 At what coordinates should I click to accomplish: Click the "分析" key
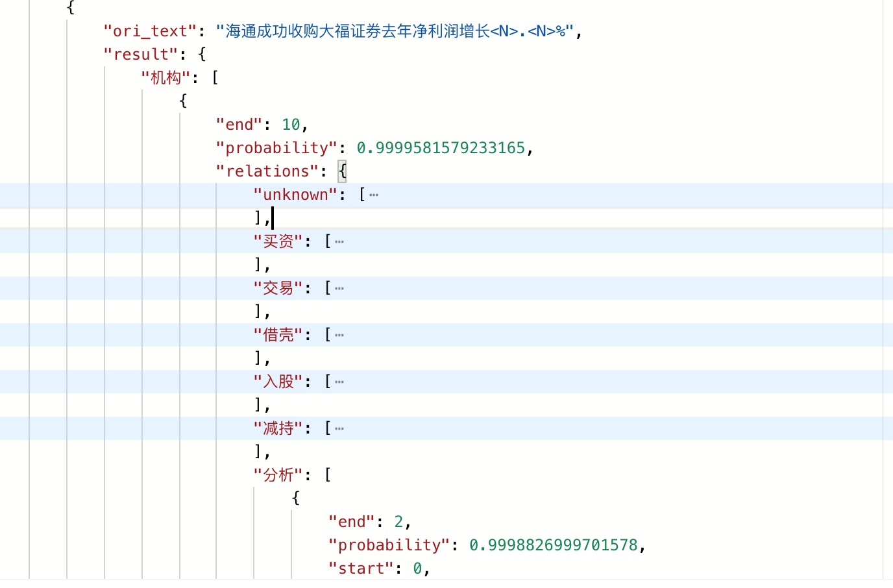(x=278, y=475)
